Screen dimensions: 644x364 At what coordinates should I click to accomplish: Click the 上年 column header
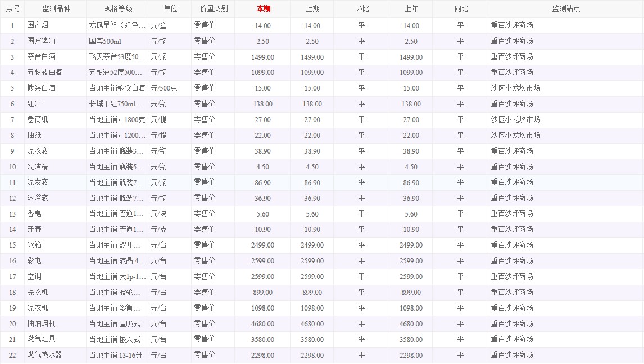(411, 8)
